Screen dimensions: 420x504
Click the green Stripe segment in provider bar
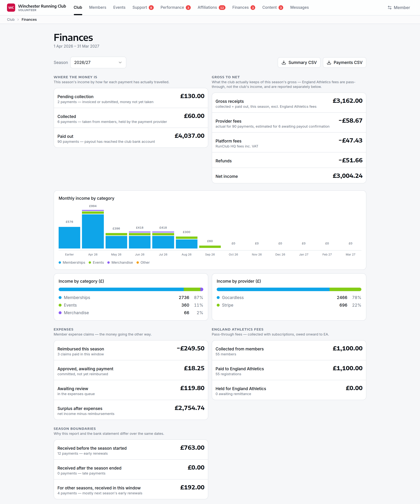[x=345, y=289]
